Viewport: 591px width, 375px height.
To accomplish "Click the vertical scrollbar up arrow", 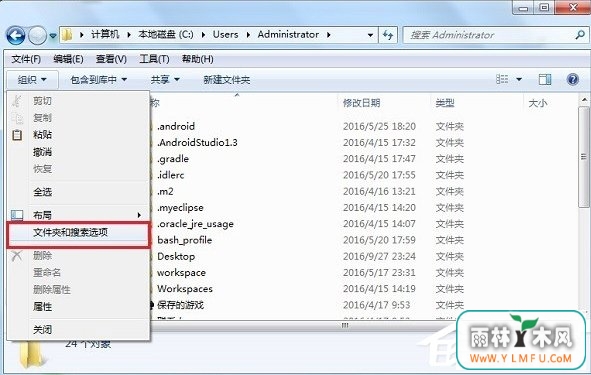I will tap(584, 100).
